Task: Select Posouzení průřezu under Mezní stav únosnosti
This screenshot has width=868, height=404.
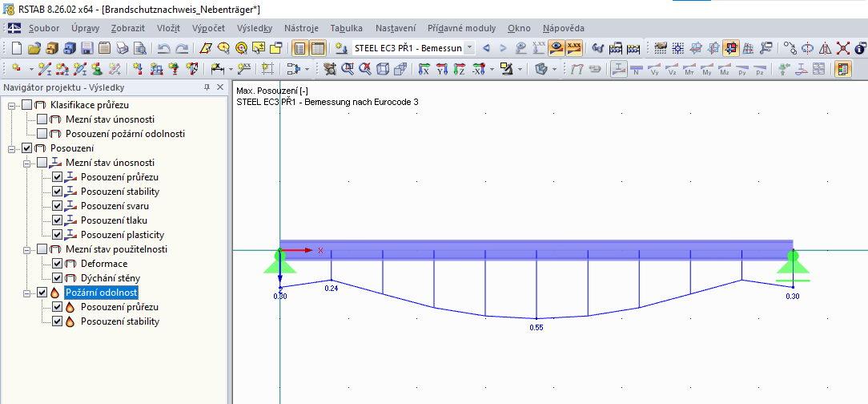Action: pyautogui.click(x=119, y=177)
